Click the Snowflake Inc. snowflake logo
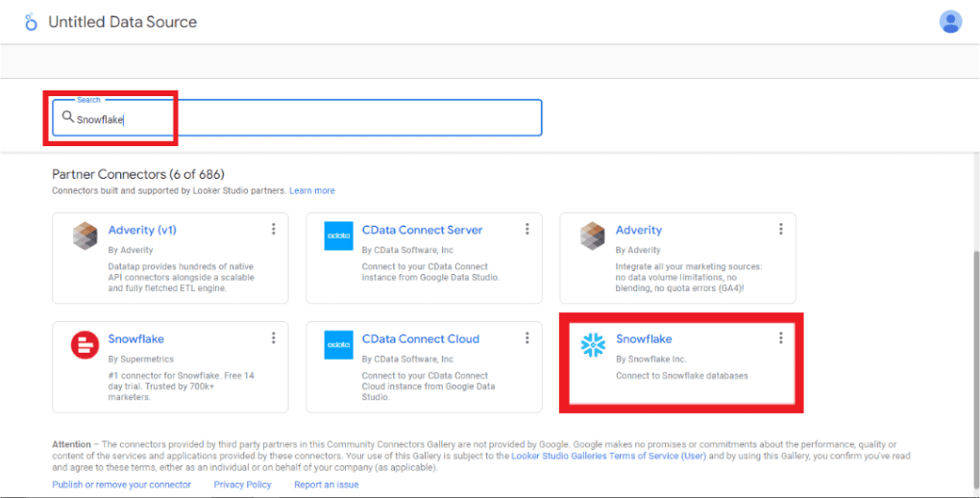The width and height of the screenshot is (980, 498). (x=593, y=345)
